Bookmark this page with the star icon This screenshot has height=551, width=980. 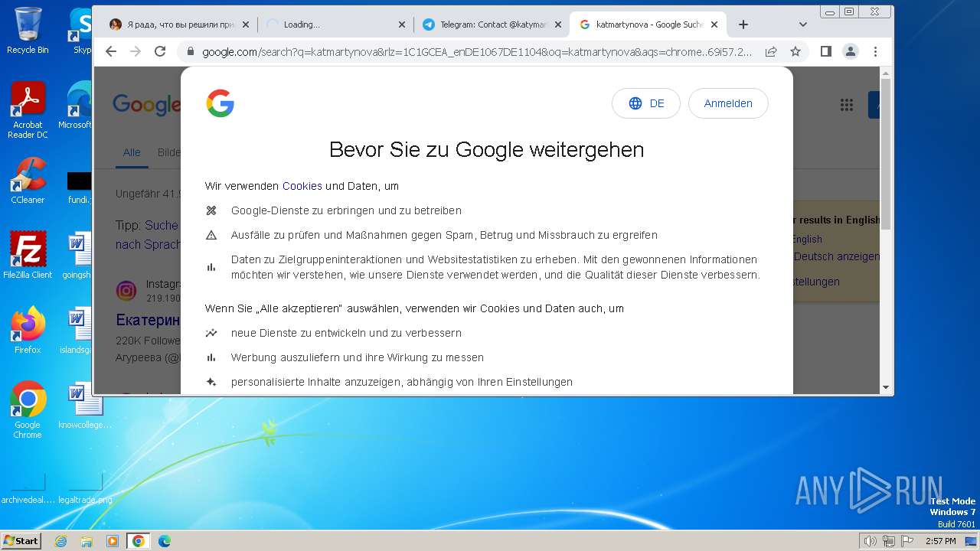tap(795, 51)
